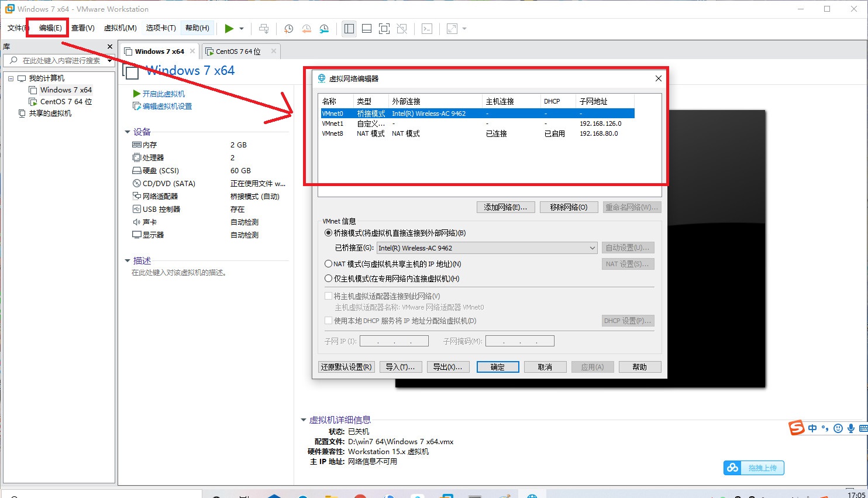This screenshot has width=868, height=498.
Task: Click the 处理器 processor device icon
Action: [x=137, y=157]
